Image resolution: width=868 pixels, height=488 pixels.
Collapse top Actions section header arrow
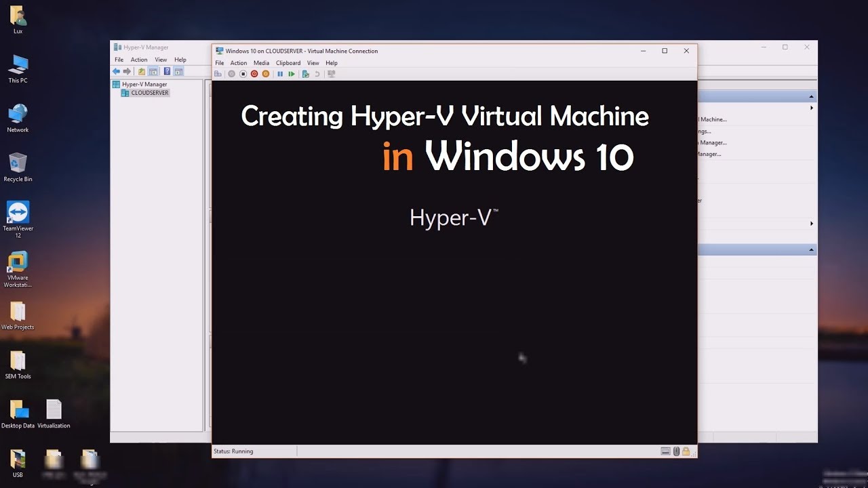(x=811, y=97)
